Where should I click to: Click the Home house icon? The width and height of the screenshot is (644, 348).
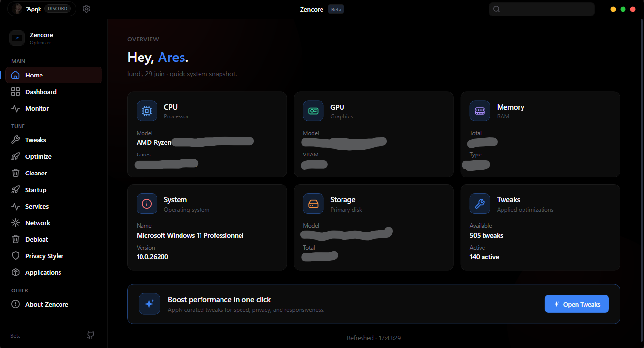[x=16, y=75]
